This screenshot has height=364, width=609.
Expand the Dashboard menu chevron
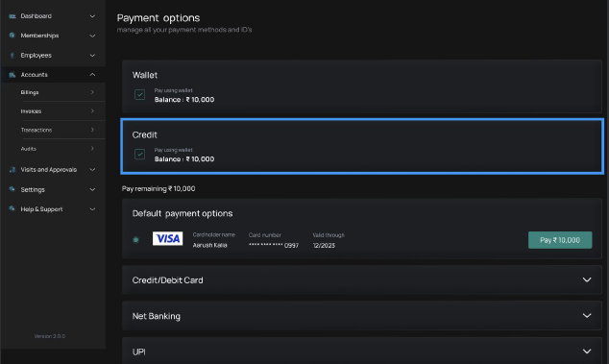(x=92, y=16)
